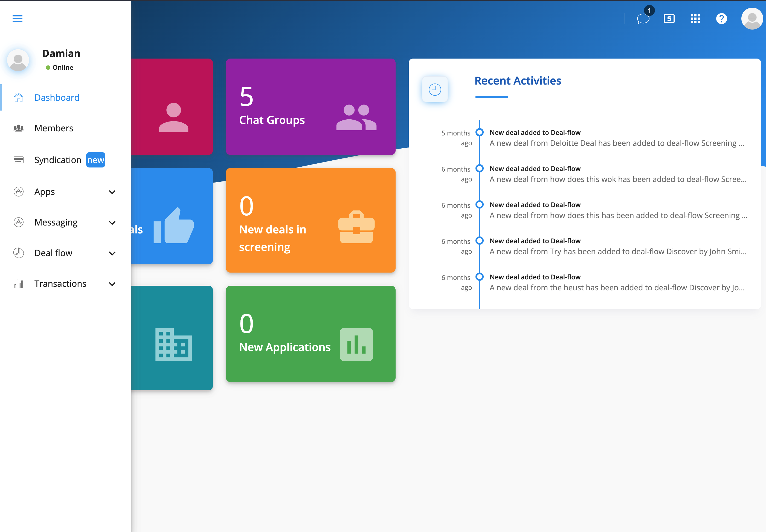Image resolution: width=766 pixels, height=532 pixels.
Task: Expand the Deal flow menu chevron
Action: coord(112,253)
